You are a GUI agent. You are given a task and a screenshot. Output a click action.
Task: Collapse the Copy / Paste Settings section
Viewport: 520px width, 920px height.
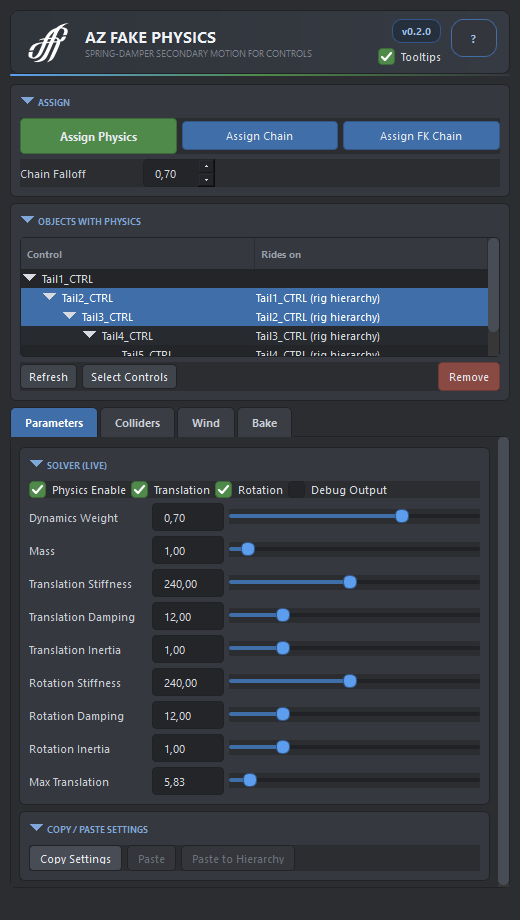36,828
